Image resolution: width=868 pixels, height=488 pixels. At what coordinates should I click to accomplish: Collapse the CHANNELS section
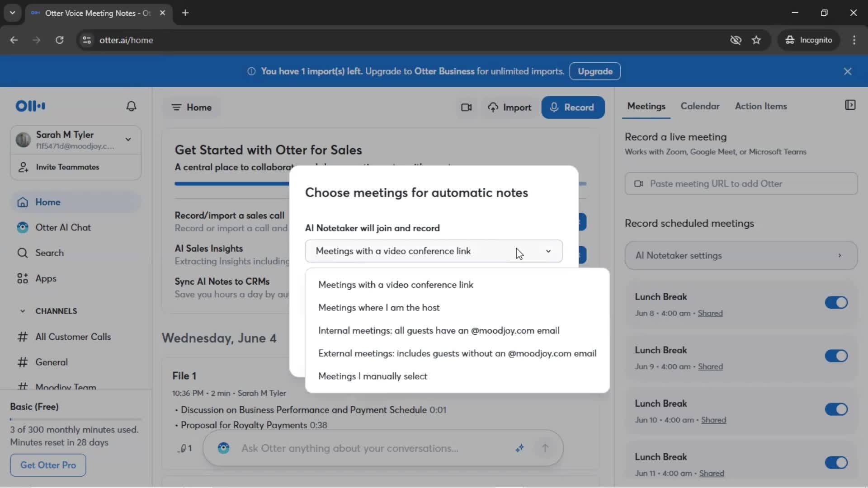pyautogui.click(x=23, y=311)
